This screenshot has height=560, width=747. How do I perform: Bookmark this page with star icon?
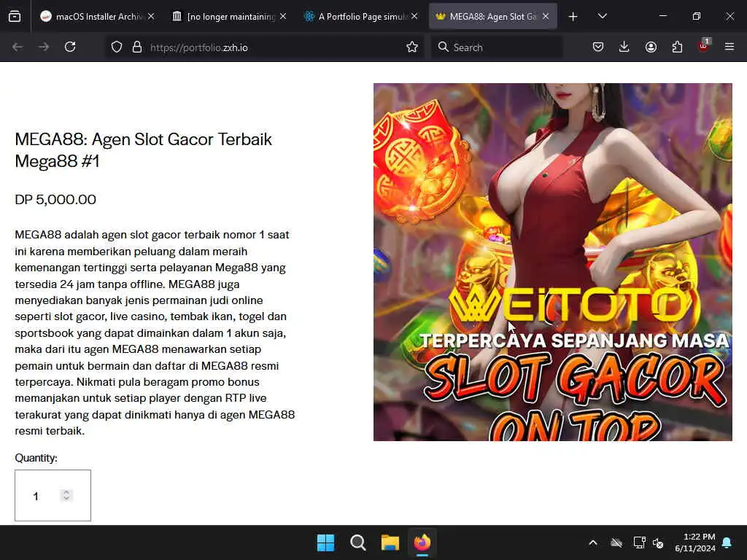[x=412, y=47]
